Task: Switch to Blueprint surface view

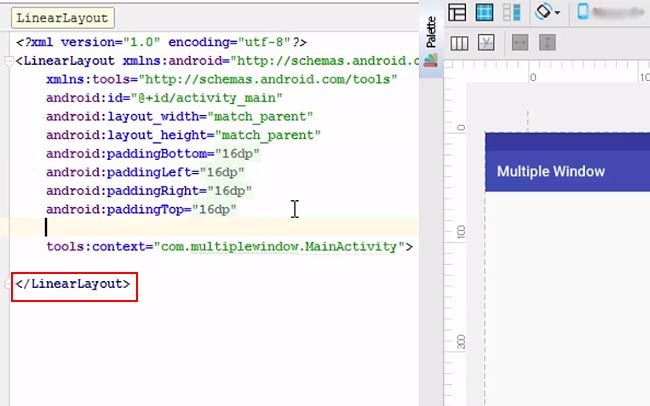Action: 484,12
